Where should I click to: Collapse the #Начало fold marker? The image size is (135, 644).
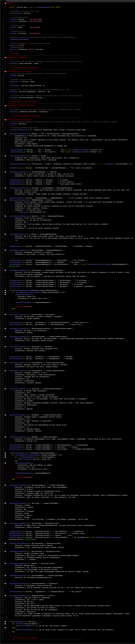(5, 3)
